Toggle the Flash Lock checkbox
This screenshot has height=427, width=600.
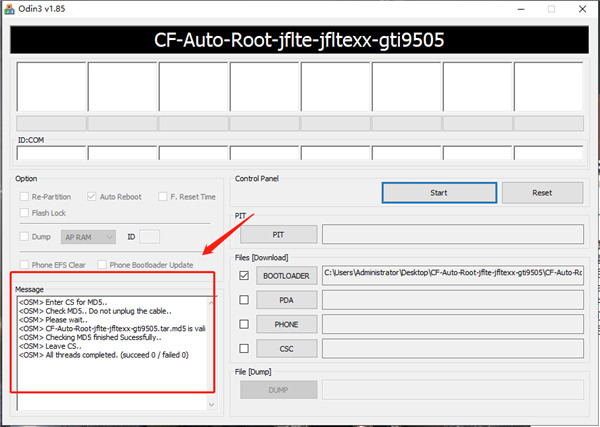pyautogui.click(x=24, y=213)
